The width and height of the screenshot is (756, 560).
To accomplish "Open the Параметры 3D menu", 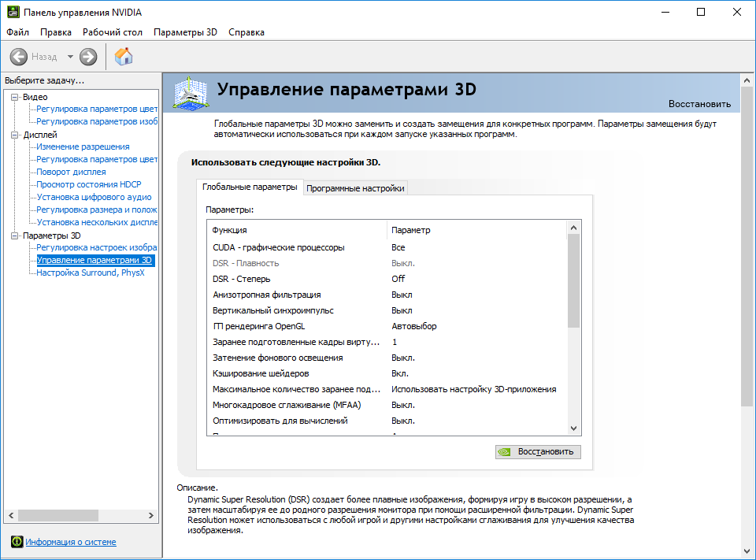I will (x=186, y=32).
